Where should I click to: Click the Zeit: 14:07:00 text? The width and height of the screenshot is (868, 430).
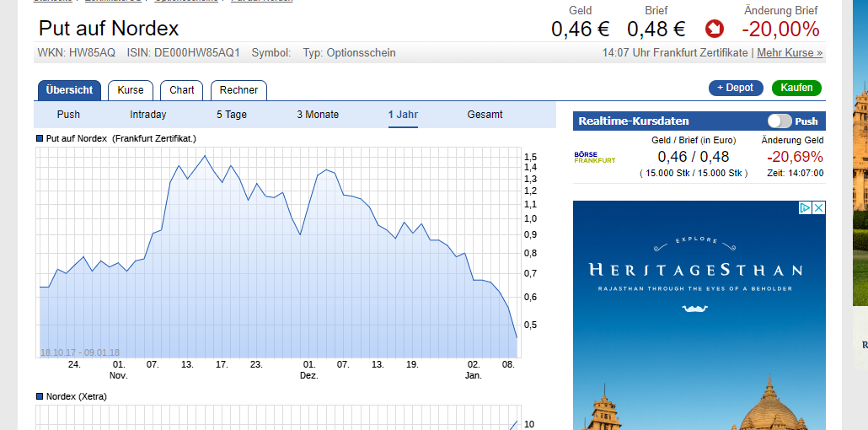point(796,174)
